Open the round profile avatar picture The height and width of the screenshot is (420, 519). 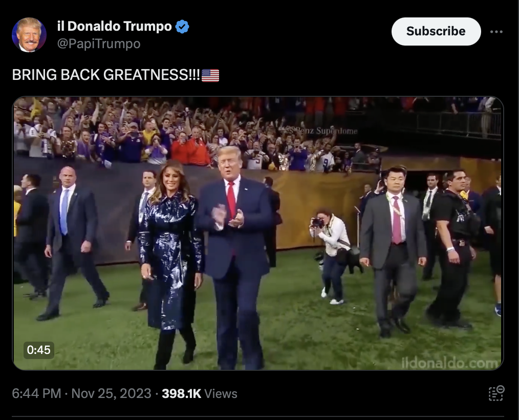29,35
